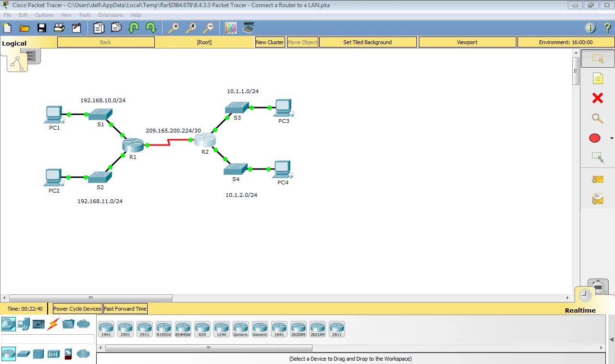Image resolution: width=615 pixels, height=364 pixels.
Task: Select Miscellaneous folder category icon
Action: point(68,324)
